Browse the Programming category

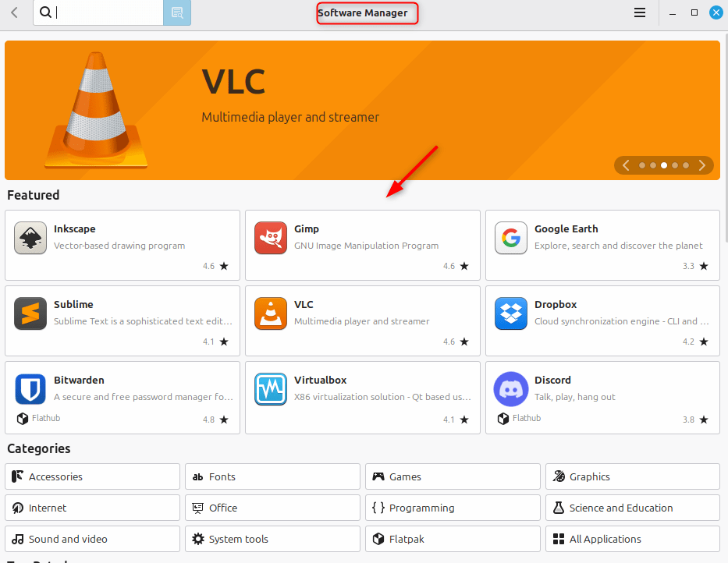click(453, 508)
